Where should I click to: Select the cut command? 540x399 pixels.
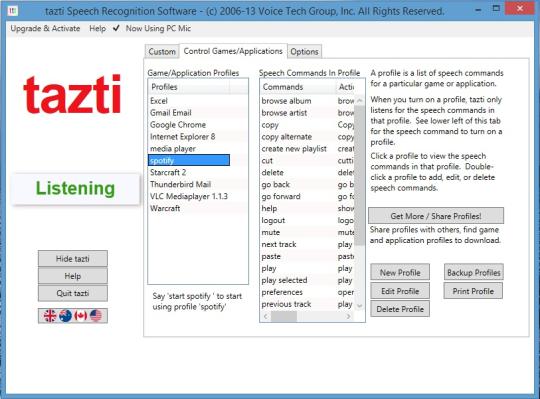coord(307,160)
